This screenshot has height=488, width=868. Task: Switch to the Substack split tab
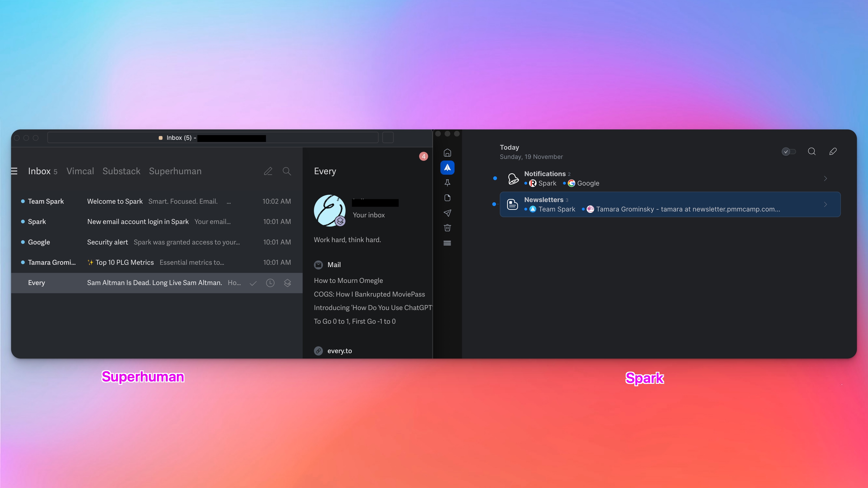121,171
